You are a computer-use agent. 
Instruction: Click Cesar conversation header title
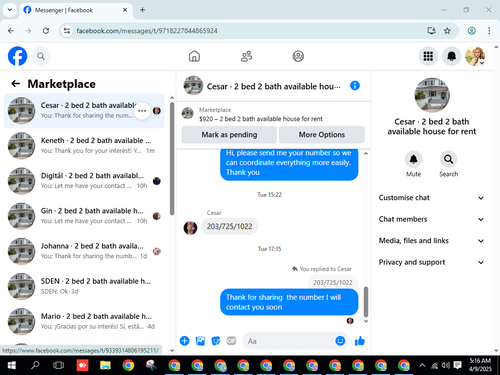click(x=274, y=86)
